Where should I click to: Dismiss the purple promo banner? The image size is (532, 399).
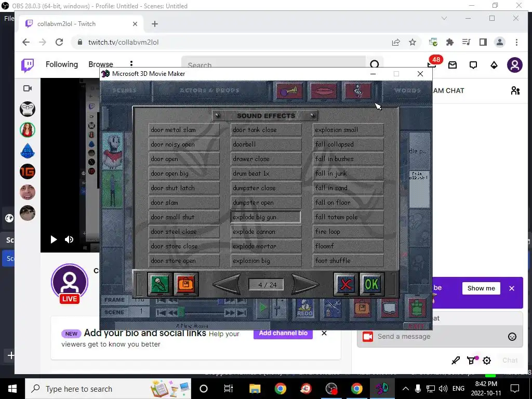point(512,288)
